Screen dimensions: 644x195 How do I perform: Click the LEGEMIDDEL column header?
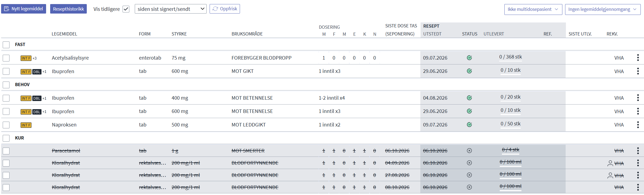point(65,34)
